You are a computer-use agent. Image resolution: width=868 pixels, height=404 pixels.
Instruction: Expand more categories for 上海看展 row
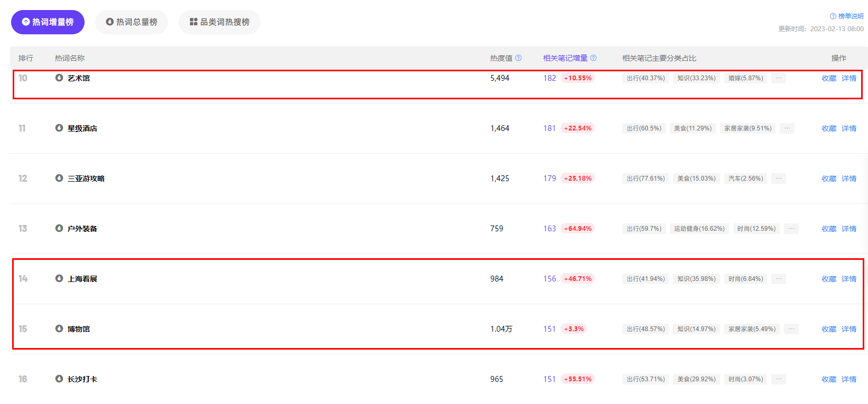tap(779, 279)
